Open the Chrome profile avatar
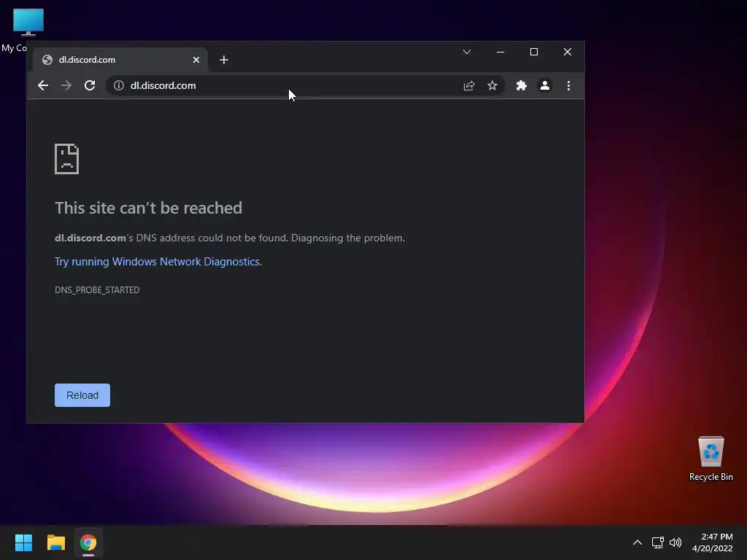 click(x=544, y=85)
